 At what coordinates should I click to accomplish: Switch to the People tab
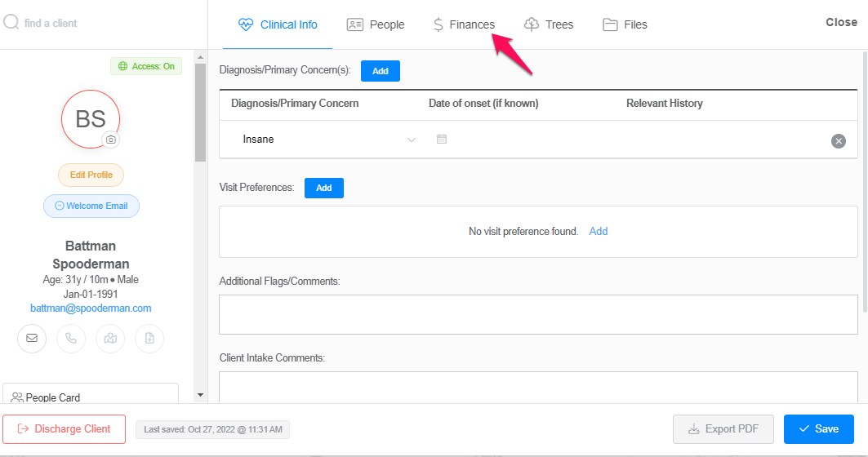pyautogui.click(x=376, y=25)
